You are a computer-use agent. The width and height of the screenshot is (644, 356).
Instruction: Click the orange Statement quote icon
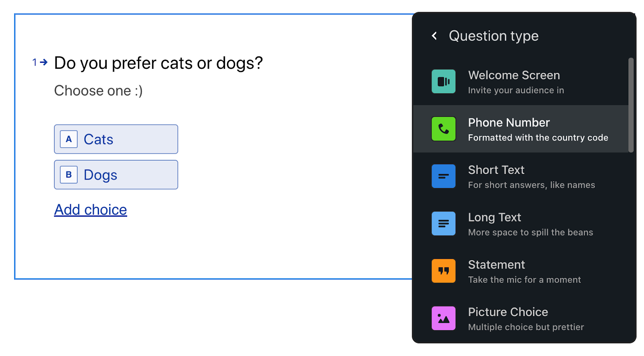444,271
